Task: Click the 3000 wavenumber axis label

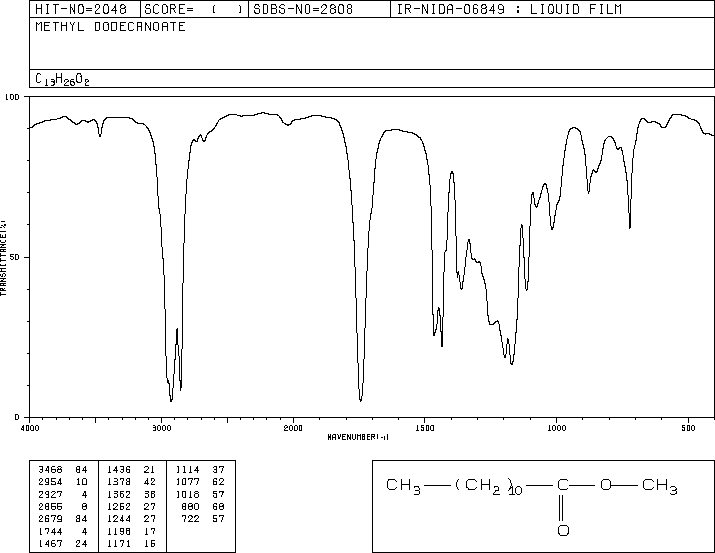Action: point(161,428)
